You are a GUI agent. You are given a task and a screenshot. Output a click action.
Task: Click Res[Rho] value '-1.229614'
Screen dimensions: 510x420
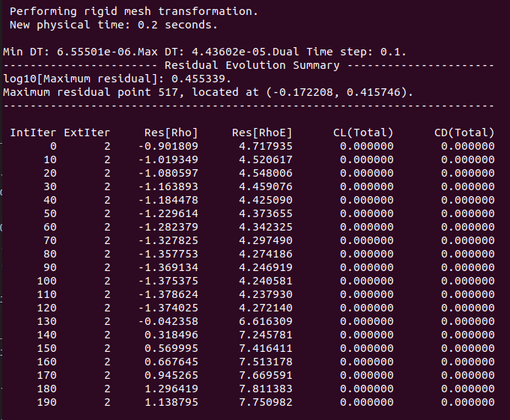coord(169,213)
